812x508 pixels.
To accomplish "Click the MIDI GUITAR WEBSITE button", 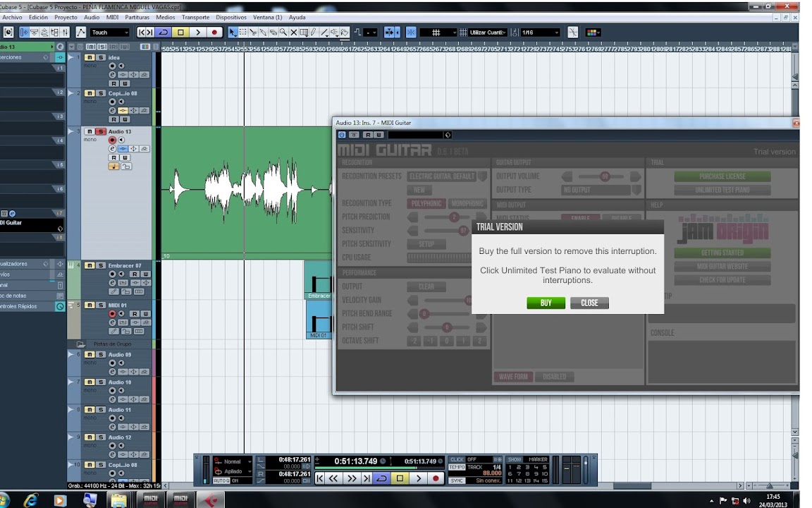I will (x=722, y=266).
